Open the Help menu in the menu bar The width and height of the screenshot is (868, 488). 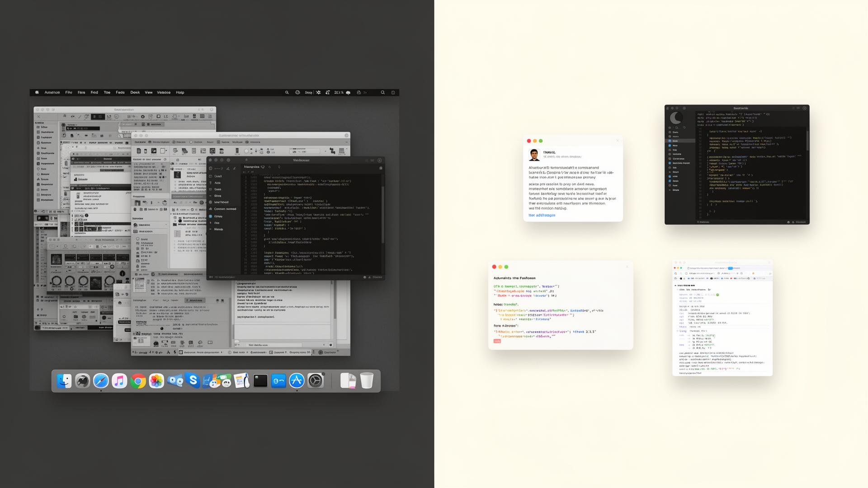tap(180, 92)
